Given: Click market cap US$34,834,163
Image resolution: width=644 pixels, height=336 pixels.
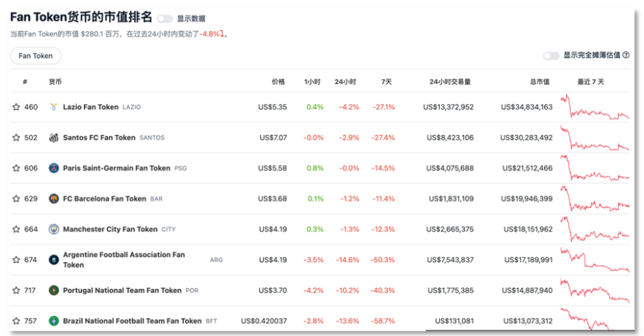Looking at the screenshot, I should point(526,107).
